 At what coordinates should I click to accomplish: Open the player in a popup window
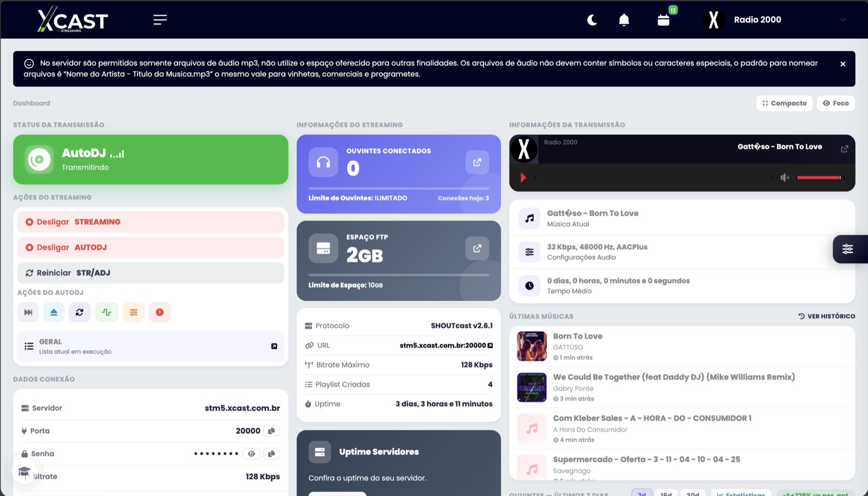pyautogui.click(x=844, y=149)
